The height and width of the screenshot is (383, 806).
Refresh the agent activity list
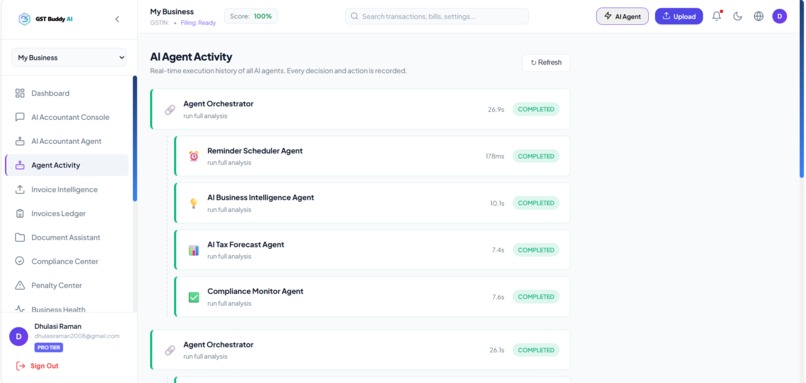coord(546,63)
